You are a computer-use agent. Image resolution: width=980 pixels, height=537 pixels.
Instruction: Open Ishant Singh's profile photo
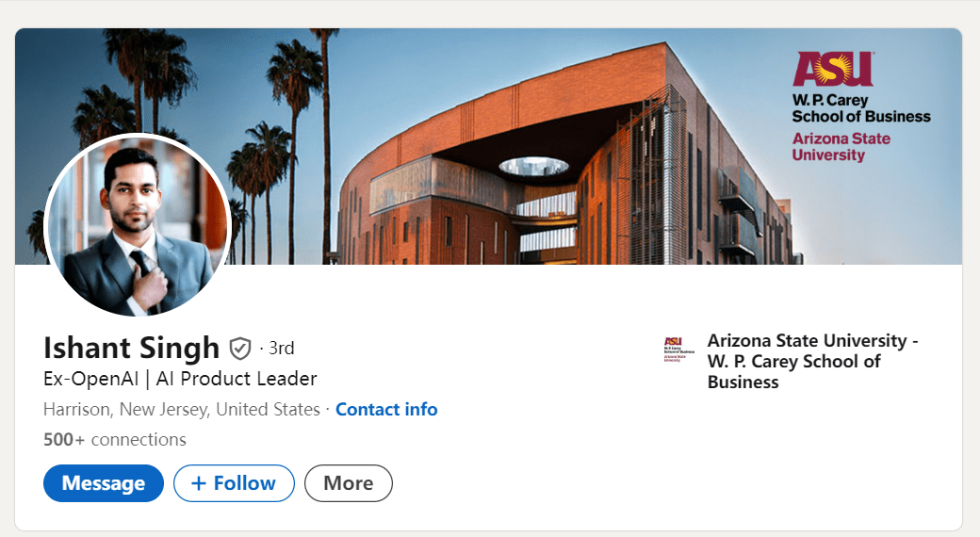point(138,226)
